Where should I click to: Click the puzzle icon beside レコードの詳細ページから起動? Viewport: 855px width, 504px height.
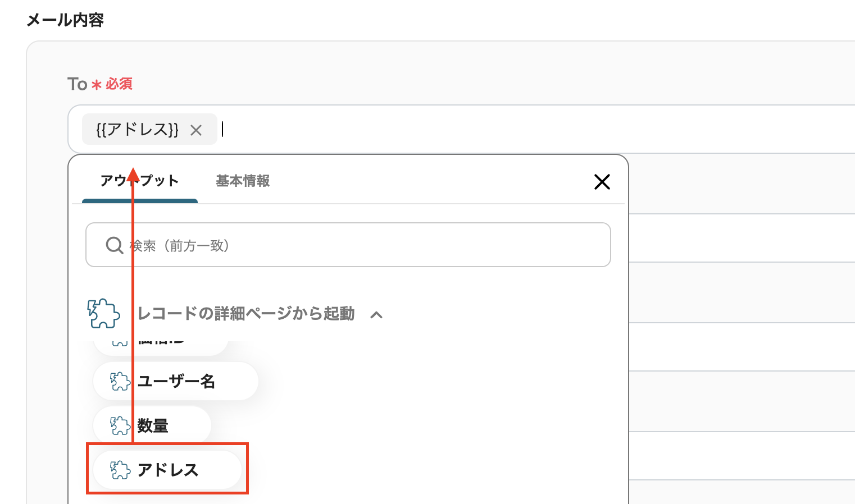coord(104,313)
